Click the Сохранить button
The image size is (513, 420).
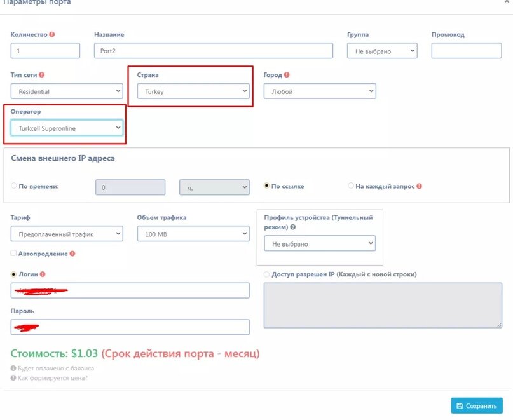pyautogui.click(x=477, y=405)
